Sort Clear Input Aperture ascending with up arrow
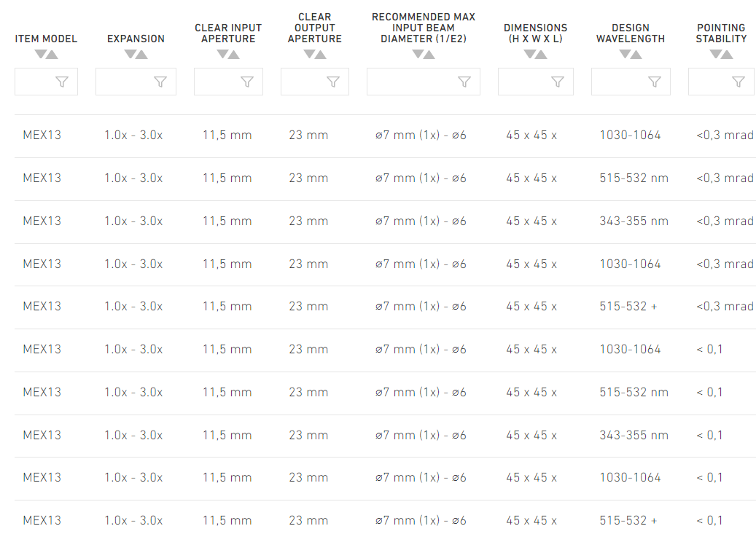 234,55
